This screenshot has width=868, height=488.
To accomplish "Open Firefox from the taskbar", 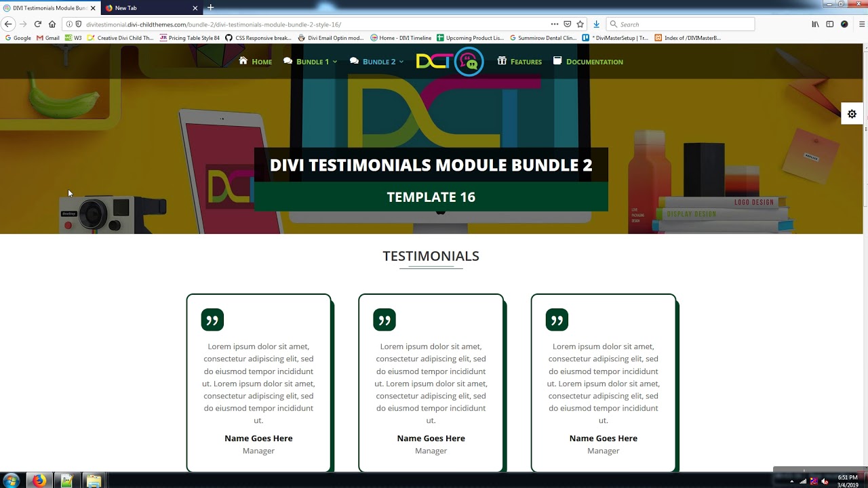I will (x=39, y=481).
